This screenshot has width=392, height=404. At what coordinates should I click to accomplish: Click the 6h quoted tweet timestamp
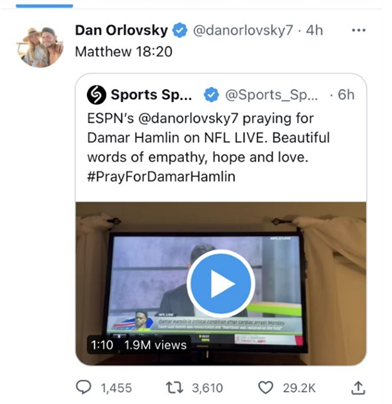click(346, 95)
